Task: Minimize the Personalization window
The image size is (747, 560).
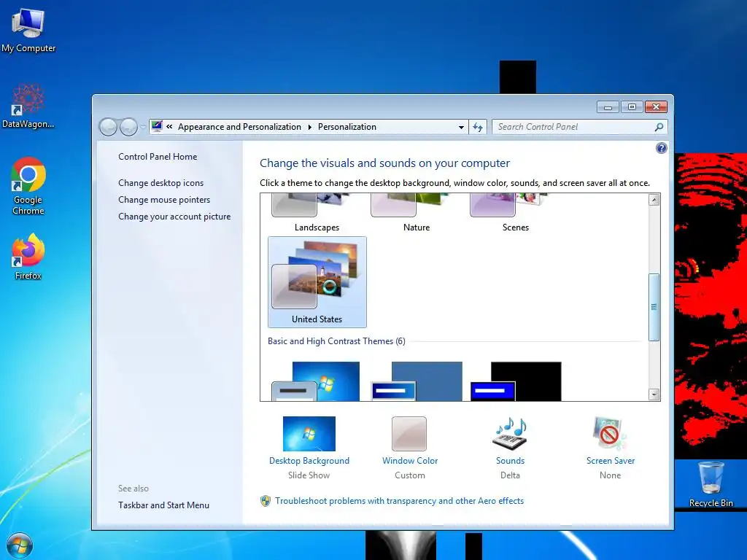Action: point(608,107)
